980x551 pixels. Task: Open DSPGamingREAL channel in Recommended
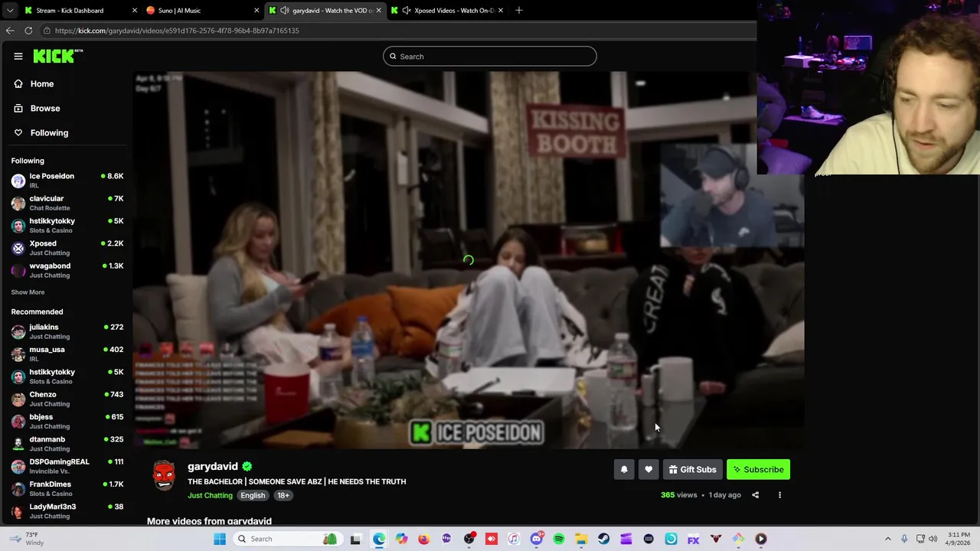(67, 465)
